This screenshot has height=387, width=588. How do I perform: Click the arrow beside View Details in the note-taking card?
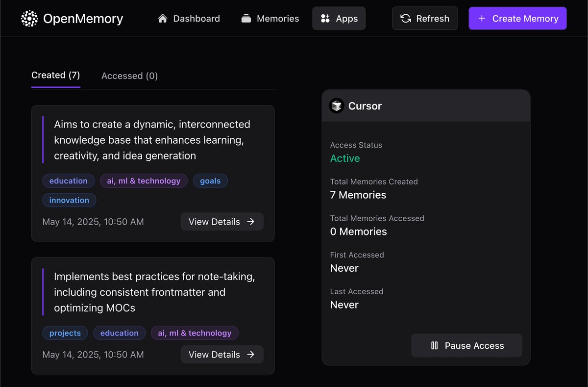tap(251, 355)
